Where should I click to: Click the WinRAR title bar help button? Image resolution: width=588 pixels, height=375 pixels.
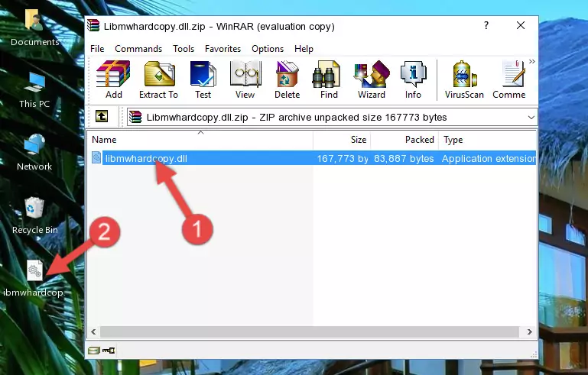486,25
